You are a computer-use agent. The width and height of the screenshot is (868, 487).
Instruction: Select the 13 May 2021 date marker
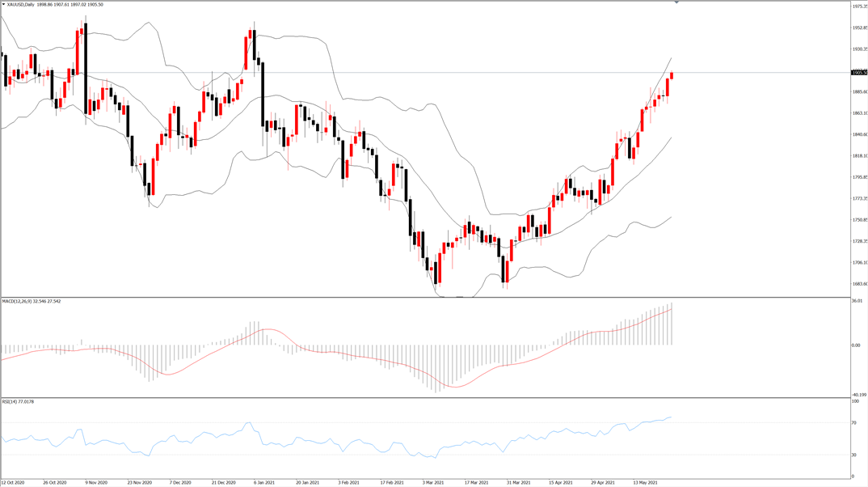(646, 483)
